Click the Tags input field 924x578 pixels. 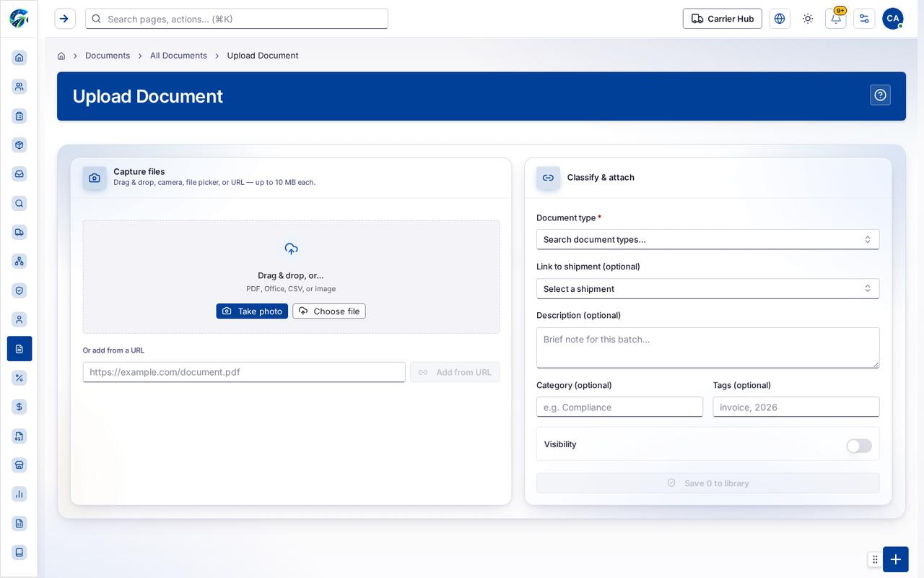796,407
